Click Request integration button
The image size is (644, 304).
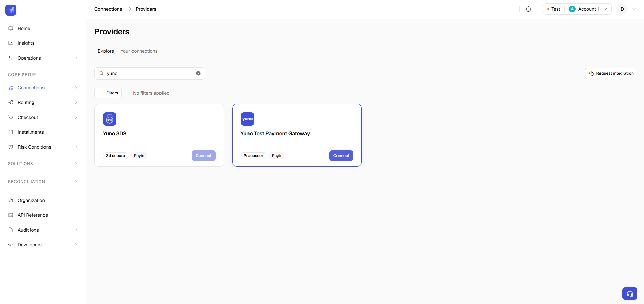click(x=611, y=73)
